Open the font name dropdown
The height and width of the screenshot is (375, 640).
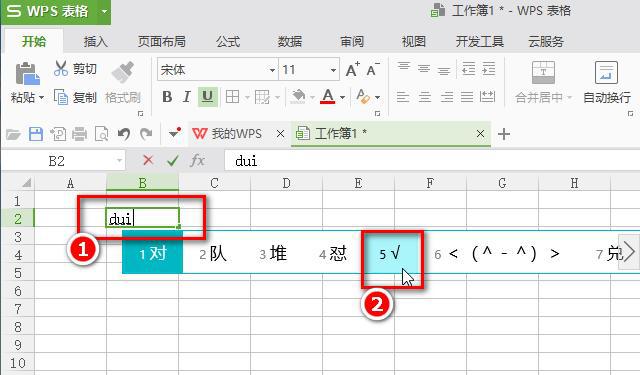click(x=272, y=70)
